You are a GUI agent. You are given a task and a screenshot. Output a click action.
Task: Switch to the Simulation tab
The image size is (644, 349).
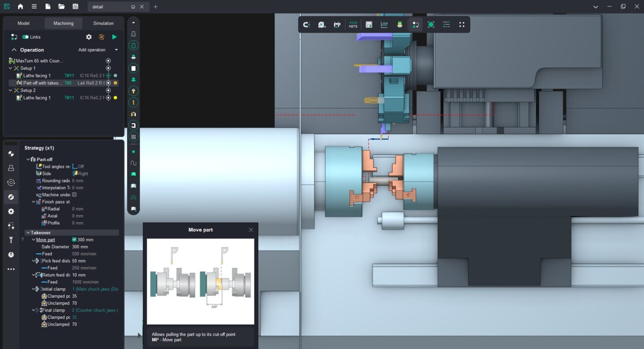(x=103, y=23)
